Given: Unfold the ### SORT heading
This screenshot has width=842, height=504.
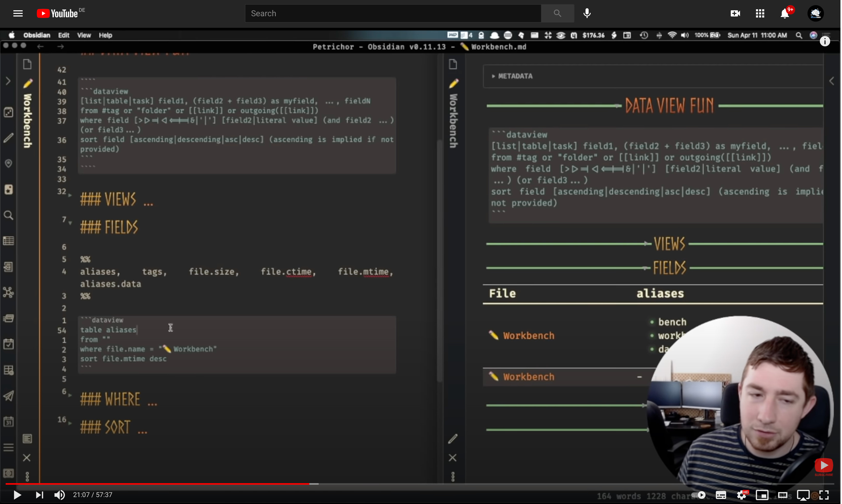Looking at the screenshot, I should 70,423.
